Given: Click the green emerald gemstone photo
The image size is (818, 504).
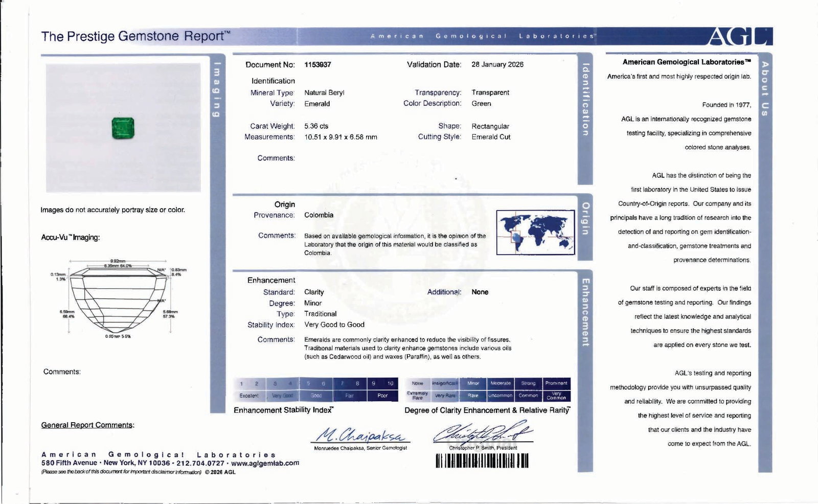Looking at the screenshot, I should click(x=123, y=128).
